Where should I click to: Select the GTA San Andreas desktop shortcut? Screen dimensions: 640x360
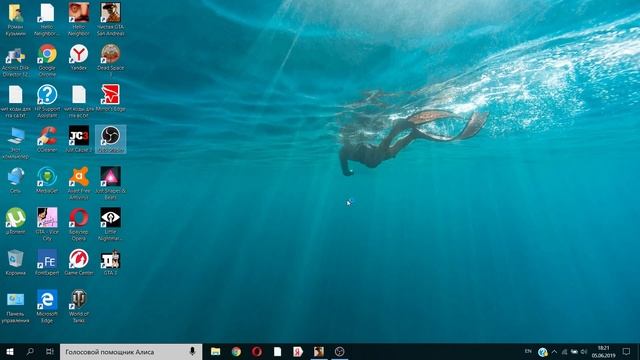pyautogui.click(x=111, y=19)
